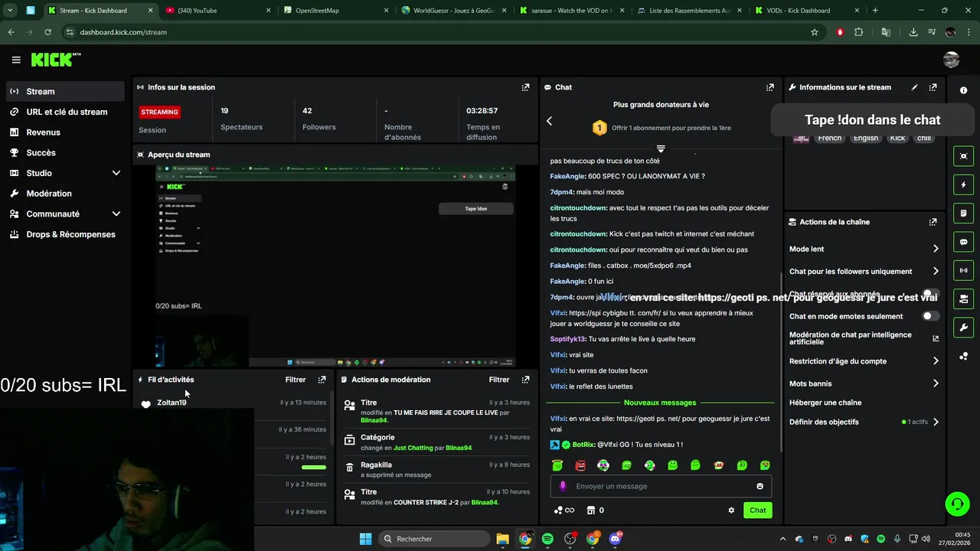Screen dimensions: 980x551
Task: Click the chat panel scrollbar
Action: pyautogui.click(x=780, y=361)
